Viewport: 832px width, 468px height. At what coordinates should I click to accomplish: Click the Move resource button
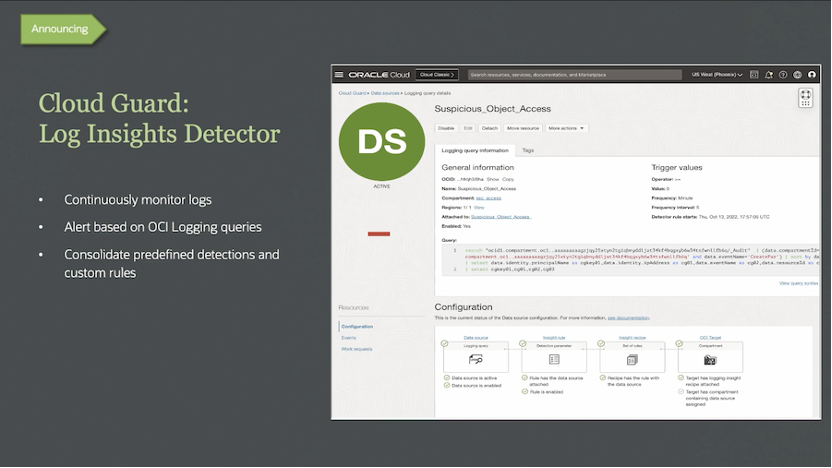pos(523,128)
